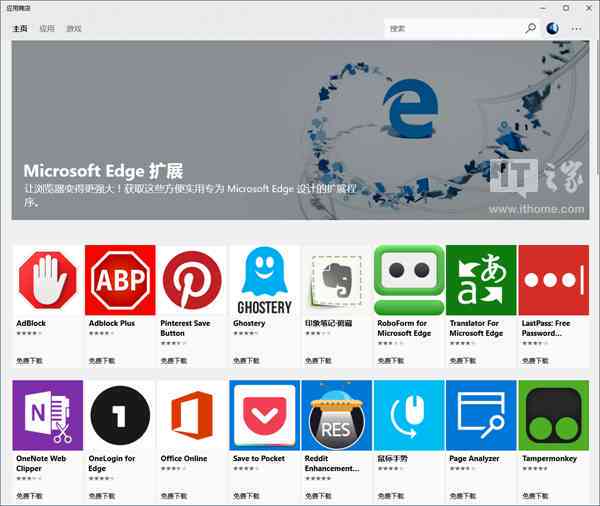Click free download under AdBlock
Image resolution: width=600 pixels, height=506 pixels.
pos(29,361)
